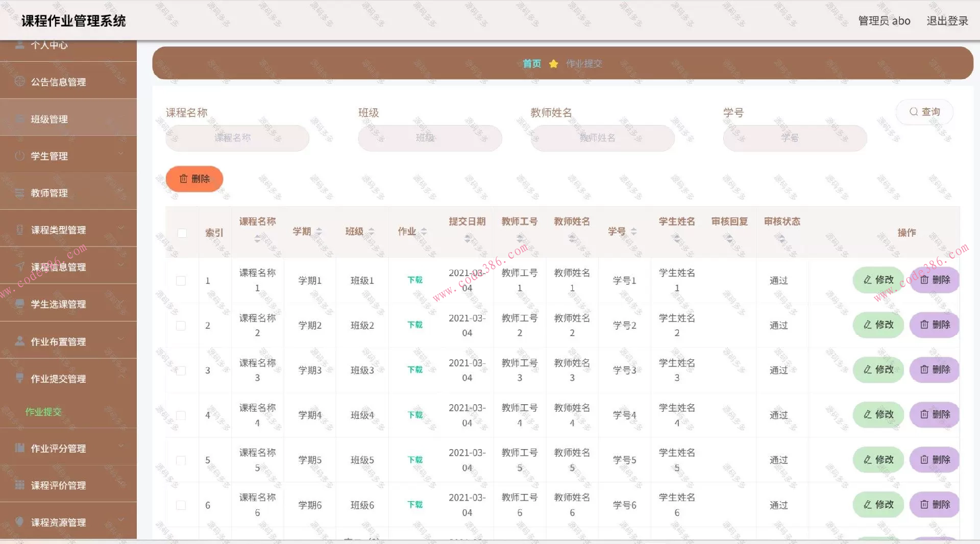Focus the 教师姓名 search field
980x544 pixels.
coord(603,138)
